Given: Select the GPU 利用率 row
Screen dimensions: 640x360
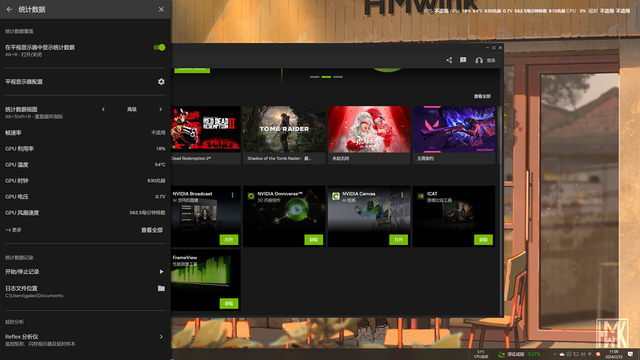Looking at the screenshot, I should (85, 149).
